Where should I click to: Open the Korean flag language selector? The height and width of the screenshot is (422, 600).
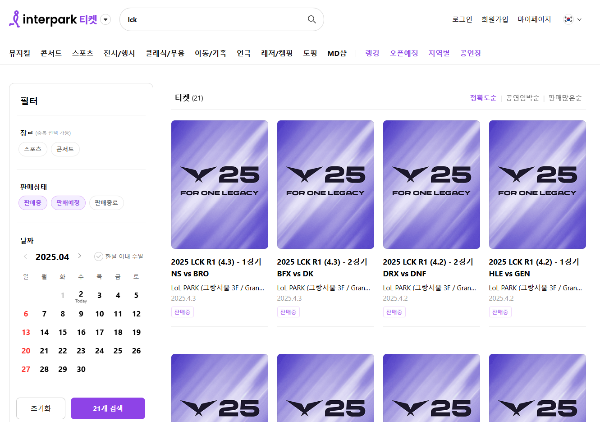click(x=573, y=19)
